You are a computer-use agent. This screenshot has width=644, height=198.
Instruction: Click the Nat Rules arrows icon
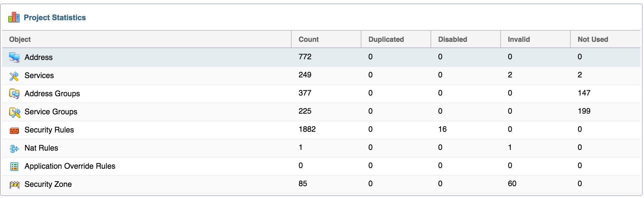click(x=14, y=148)
